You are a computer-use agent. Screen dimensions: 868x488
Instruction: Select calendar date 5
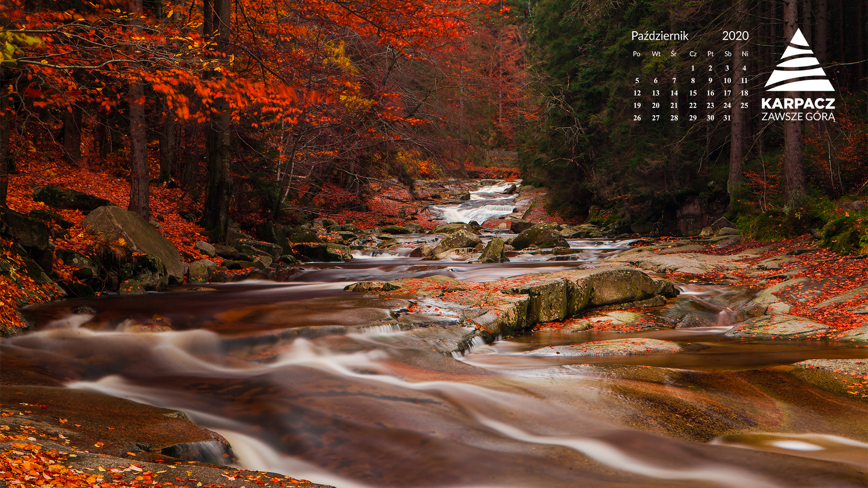637,81
